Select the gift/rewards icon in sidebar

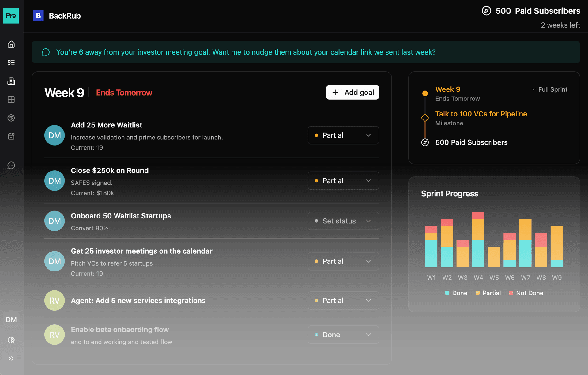(x=11, y=136)
